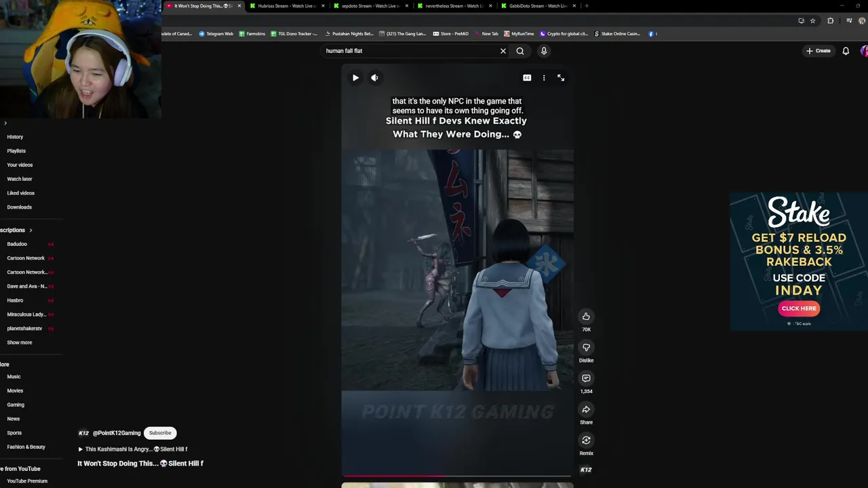868x488 pixels.
Task: Browse News in Explore
Action: click(13, 419)
